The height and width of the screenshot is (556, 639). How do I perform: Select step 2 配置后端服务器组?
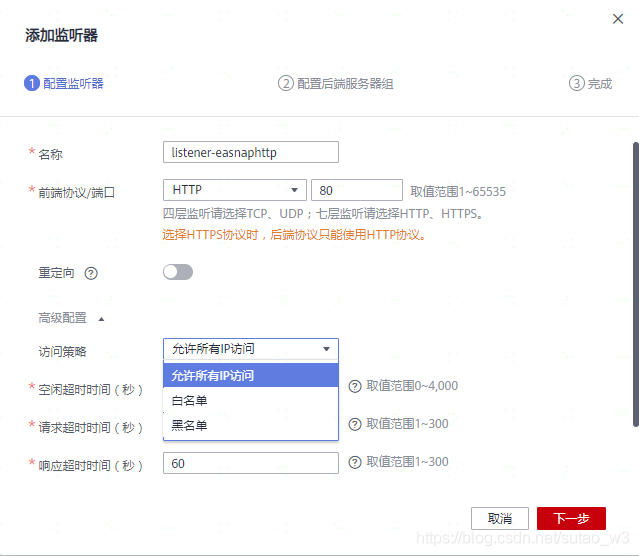coord(335,84)
